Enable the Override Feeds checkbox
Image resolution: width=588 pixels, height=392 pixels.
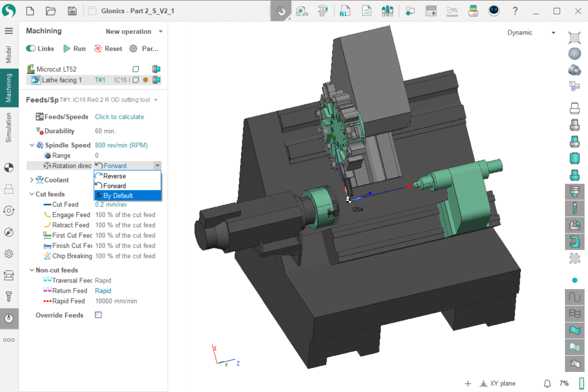98,315
